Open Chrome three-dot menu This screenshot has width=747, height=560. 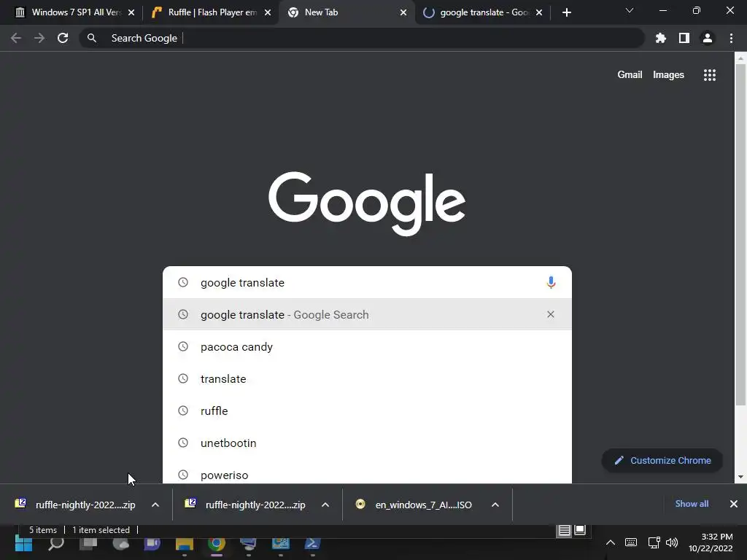[x=731, y=38]
